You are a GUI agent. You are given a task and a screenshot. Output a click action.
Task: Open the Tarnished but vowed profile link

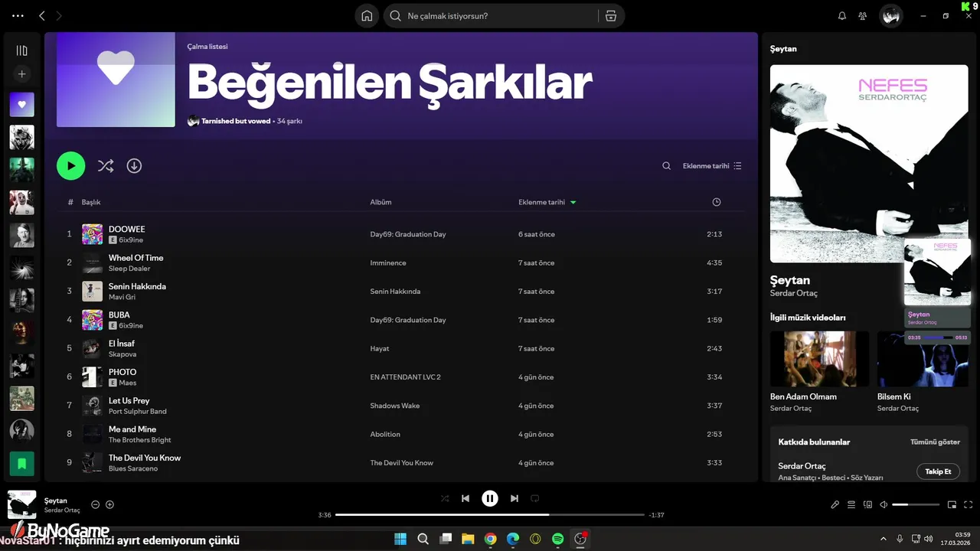236,121
